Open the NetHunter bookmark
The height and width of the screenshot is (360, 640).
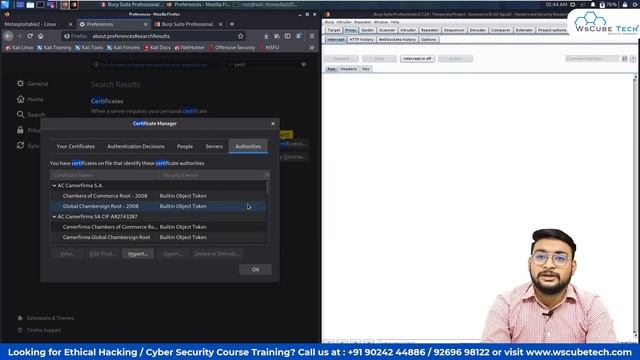(x=189, y=47)
